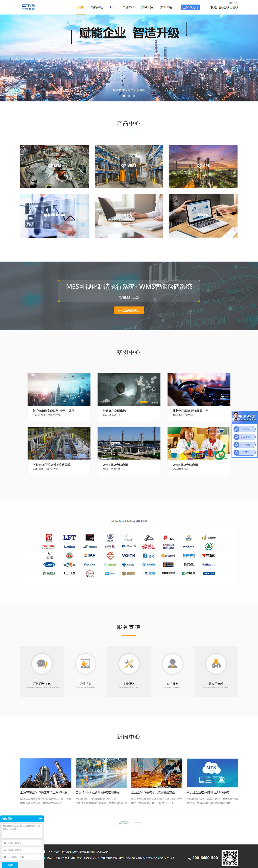Click the 实施服务 wrench tools icon
Viewport: 258px width, 868px height.
[x=129, y=663]
